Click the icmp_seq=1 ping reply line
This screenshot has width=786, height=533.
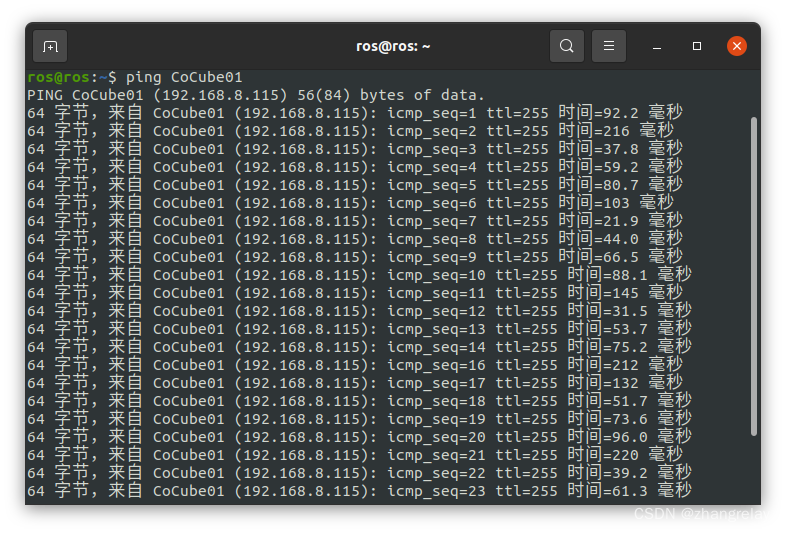[x=355, y=113]
